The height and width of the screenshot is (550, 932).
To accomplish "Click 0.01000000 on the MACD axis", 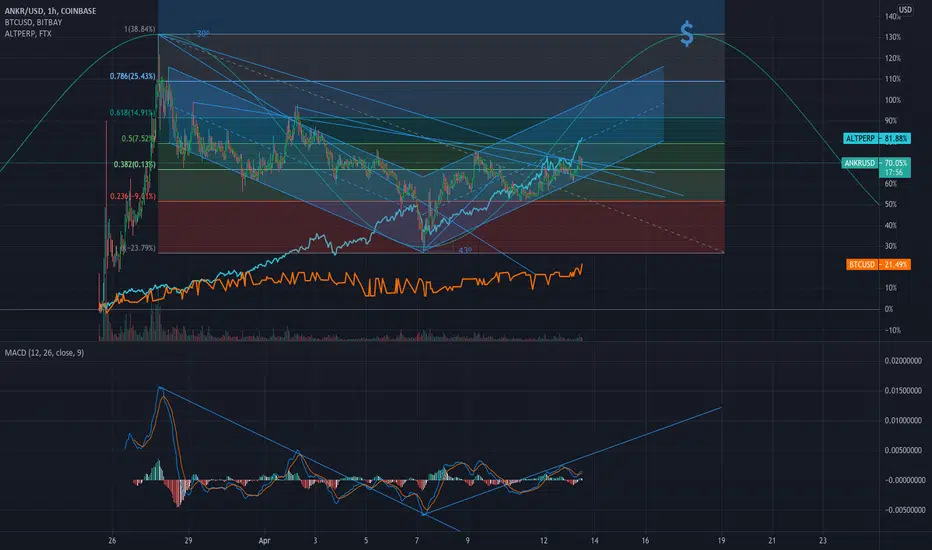I will 903,420.
